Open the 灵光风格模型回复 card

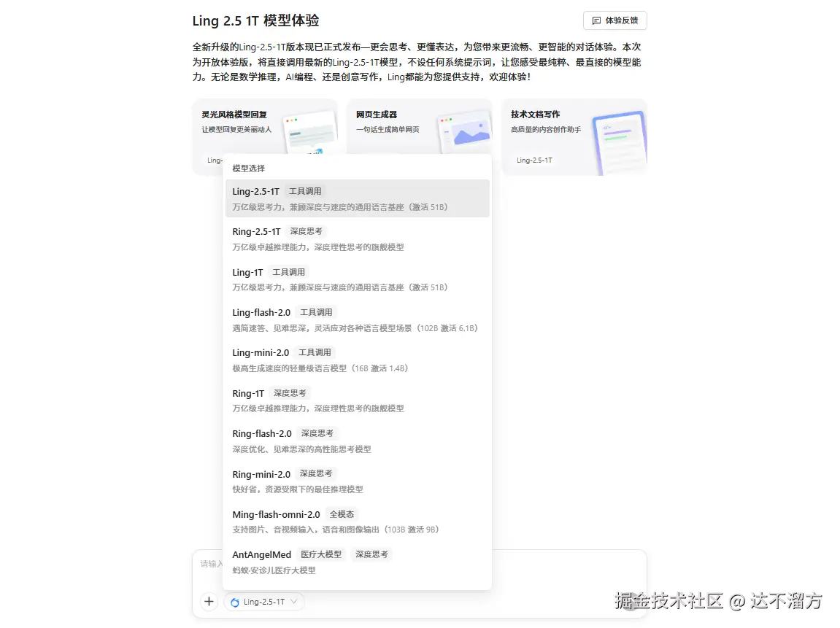coord(265,127)
